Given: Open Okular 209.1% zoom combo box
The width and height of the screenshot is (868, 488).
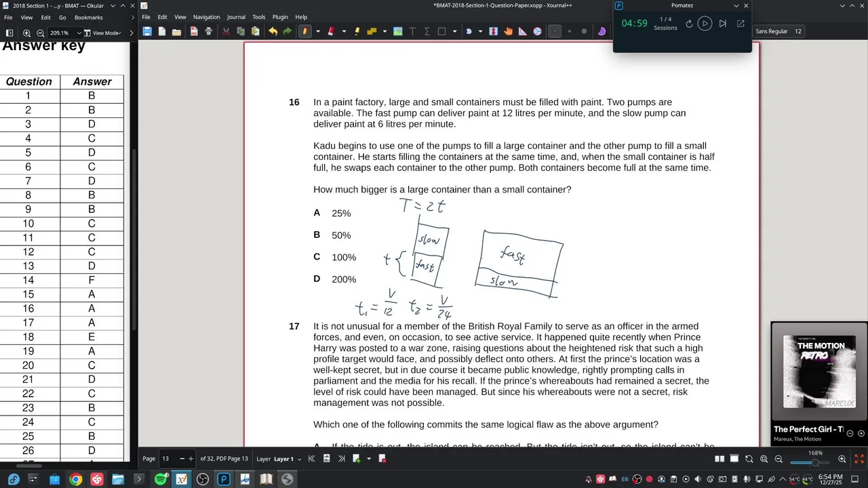Looking at the screenshot, I should click(66, 33).
